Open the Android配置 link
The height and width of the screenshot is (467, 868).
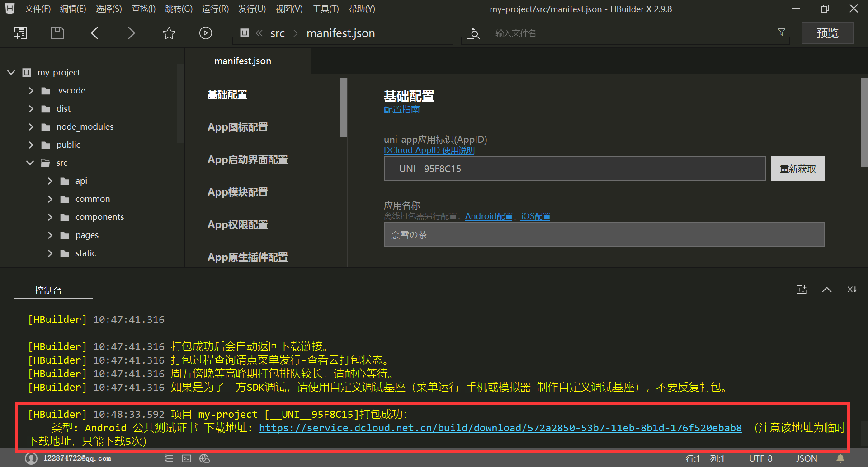[489, 216]
